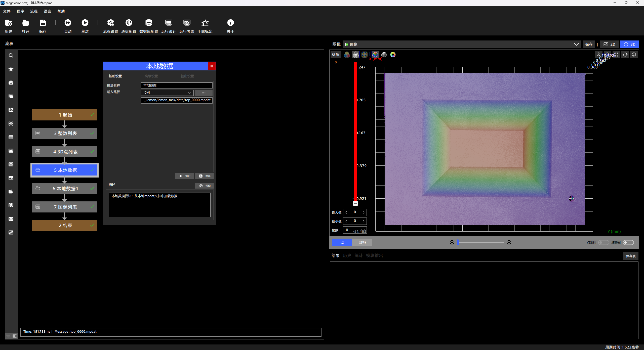
Task: Click the 帮助 button beside 描述
Action: 205,186
